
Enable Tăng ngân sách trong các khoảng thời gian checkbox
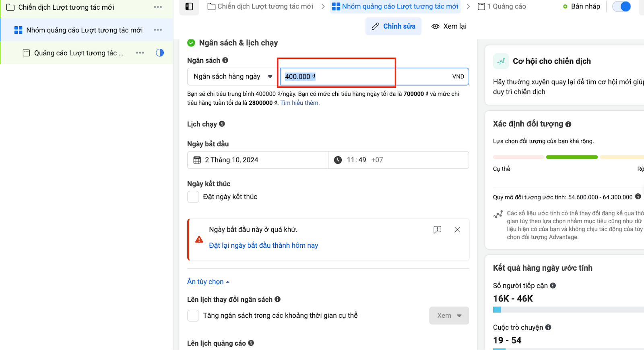193,315
